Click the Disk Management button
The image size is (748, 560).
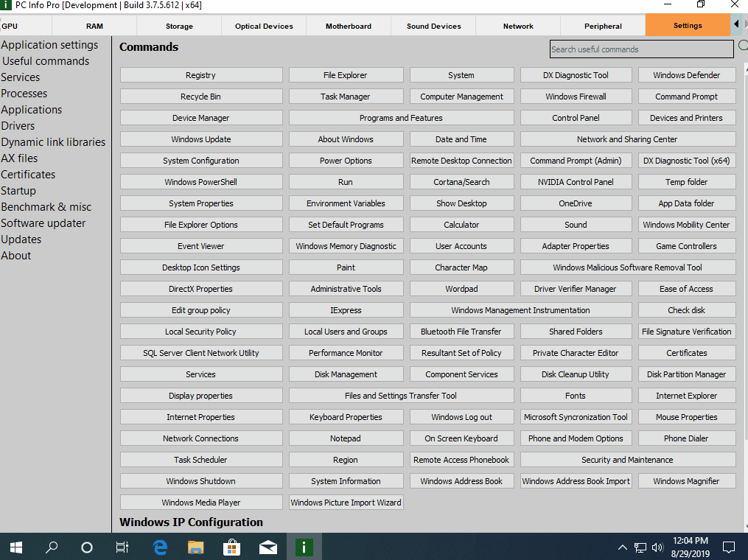(346, 374)
